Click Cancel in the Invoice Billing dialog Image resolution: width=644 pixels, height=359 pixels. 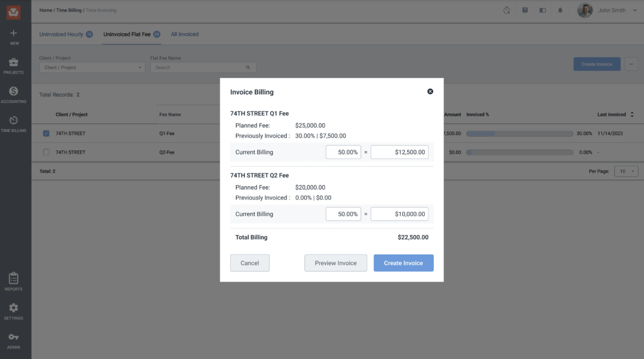tap(250, 263)
